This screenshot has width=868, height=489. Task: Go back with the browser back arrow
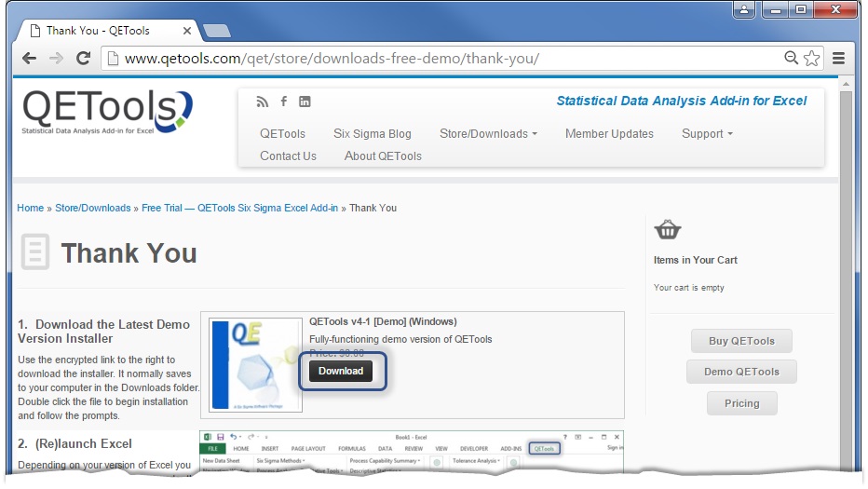(x=30, y=58)
